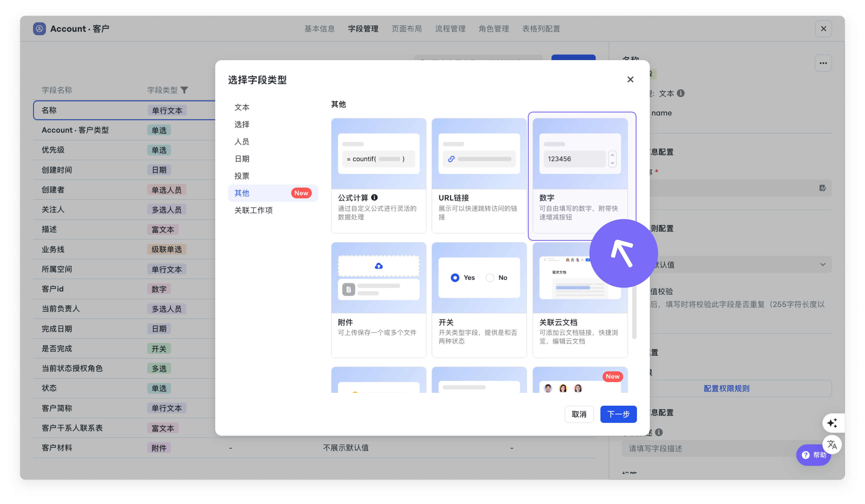The height and width of the screenshot is (504, 865).
Task: Choose the 开关 field type card
Action: (479, 300)
